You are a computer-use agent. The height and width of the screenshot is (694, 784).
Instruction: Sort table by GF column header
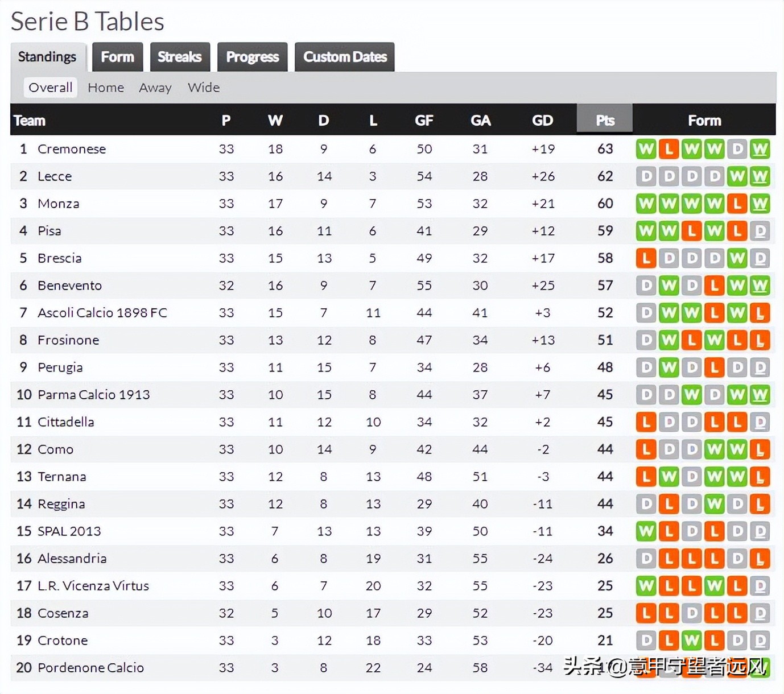(424, 120)
